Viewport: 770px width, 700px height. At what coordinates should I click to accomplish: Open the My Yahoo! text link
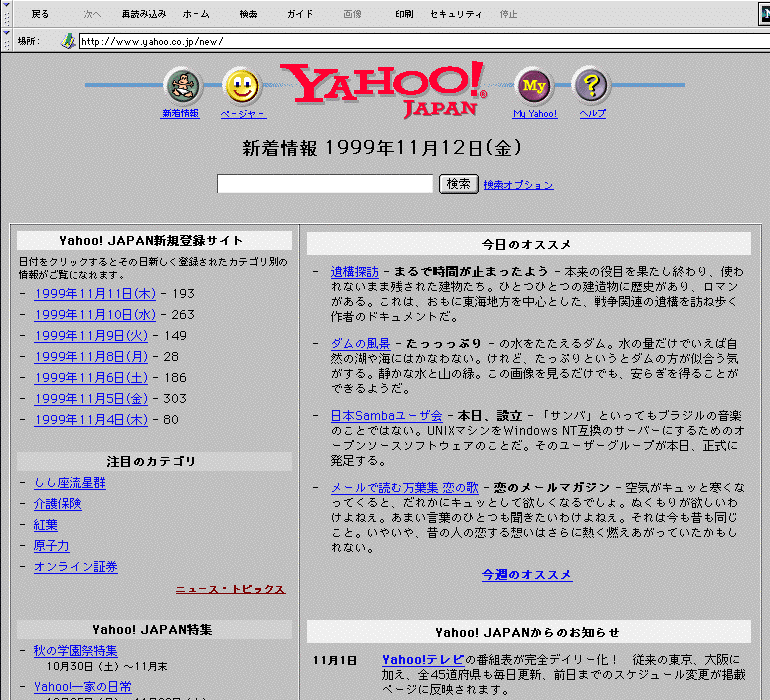click(535, 113)
